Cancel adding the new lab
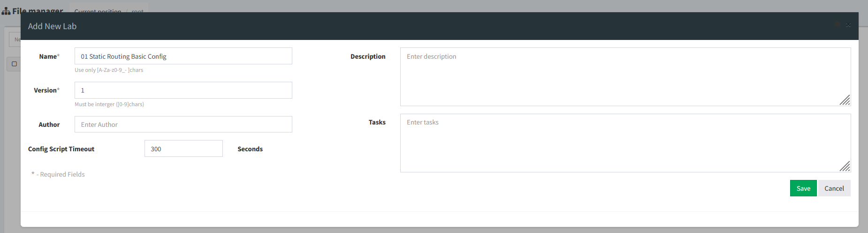Screen dimensions: 868x233 [x=834, y=188]
